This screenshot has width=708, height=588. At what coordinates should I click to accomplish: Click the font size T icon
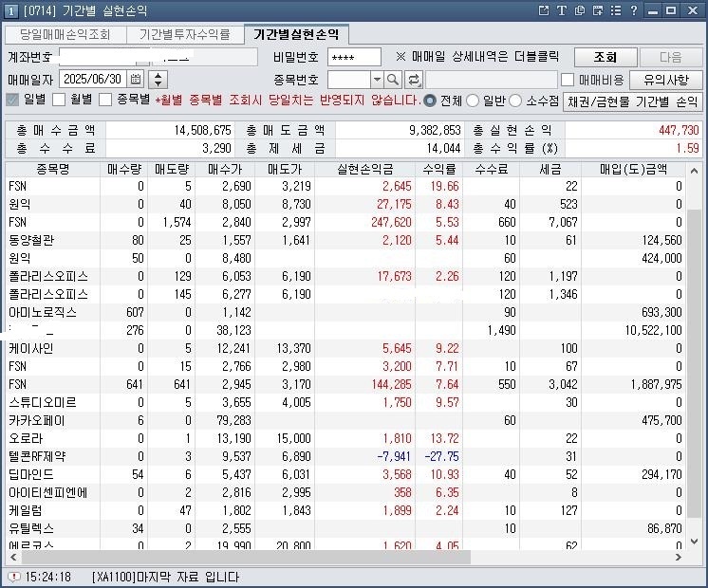(x=561, y=10)
